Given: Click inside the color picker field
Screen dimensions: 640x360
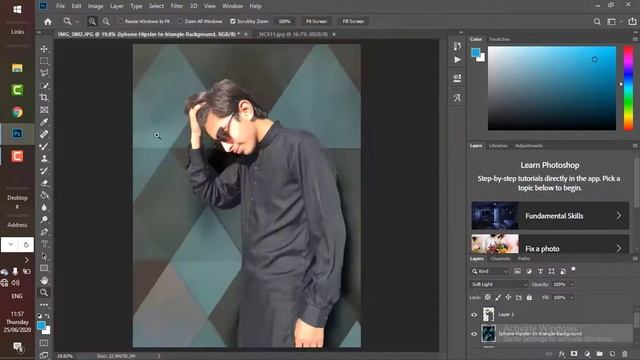Looking at the screenshot, I should (552, 88).
